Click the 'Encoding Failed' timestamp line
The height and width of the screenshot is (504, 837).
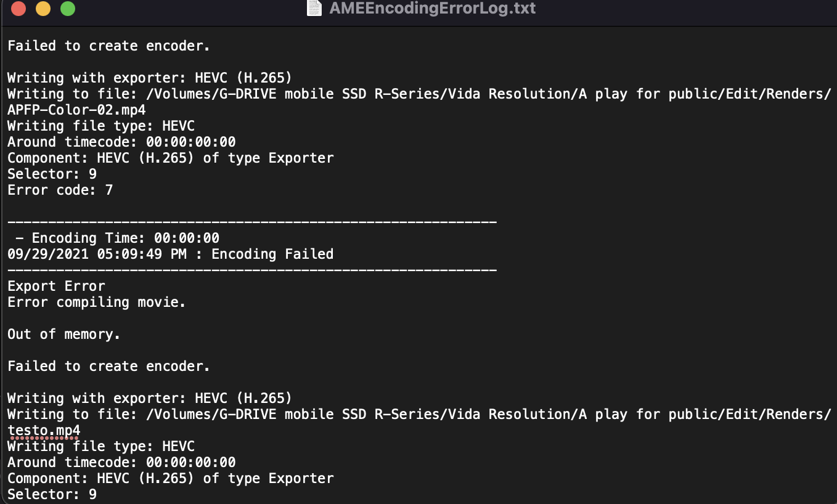click(171, 254)
